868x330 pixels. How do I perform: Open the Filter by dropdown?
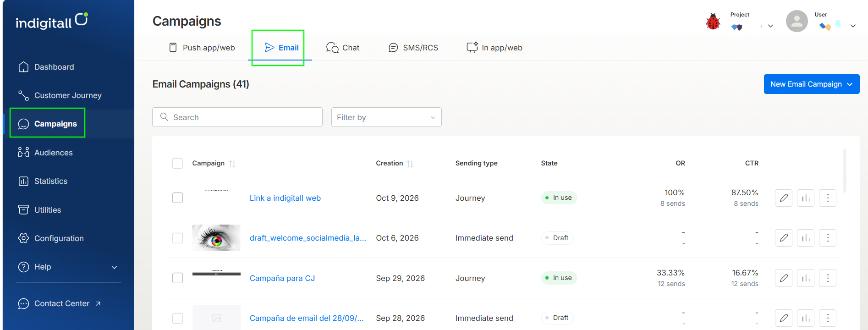pyautogui.click(x=386, y=117)
